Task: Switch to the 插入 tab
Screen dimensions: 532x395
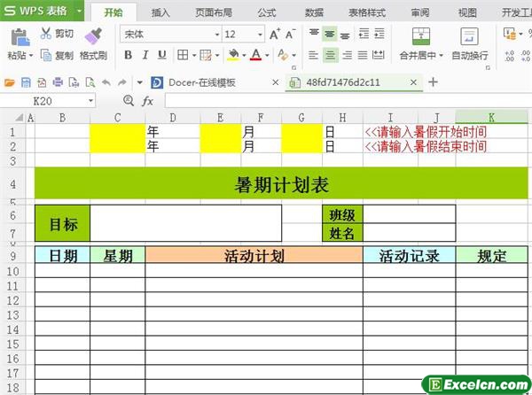Action: click(x=160, y=12)
